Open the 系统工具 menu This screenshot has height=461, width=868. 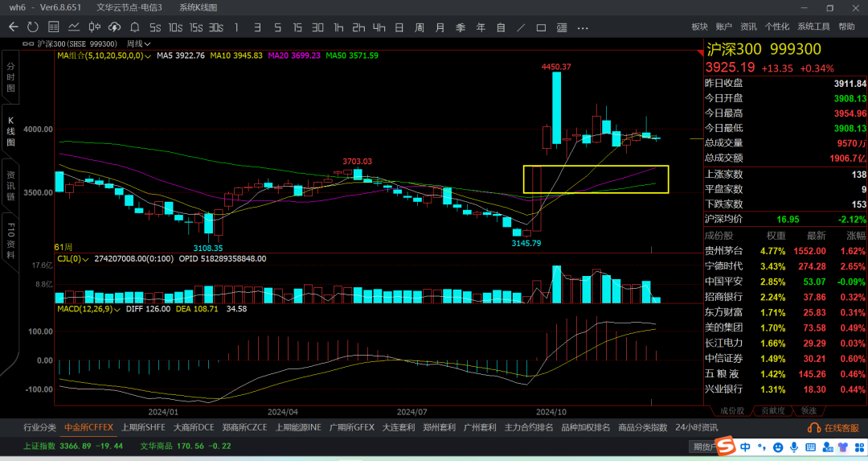tap(813, 27)
